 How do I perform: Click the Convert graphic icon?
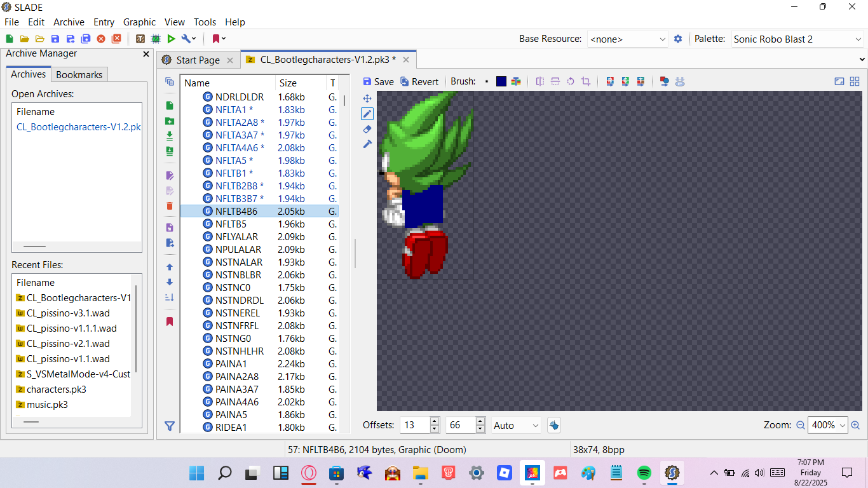665,81
